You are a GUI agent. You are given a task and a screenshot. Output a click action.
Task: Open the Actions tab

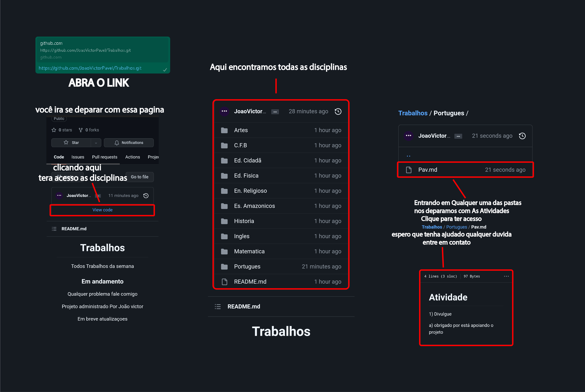133,157
